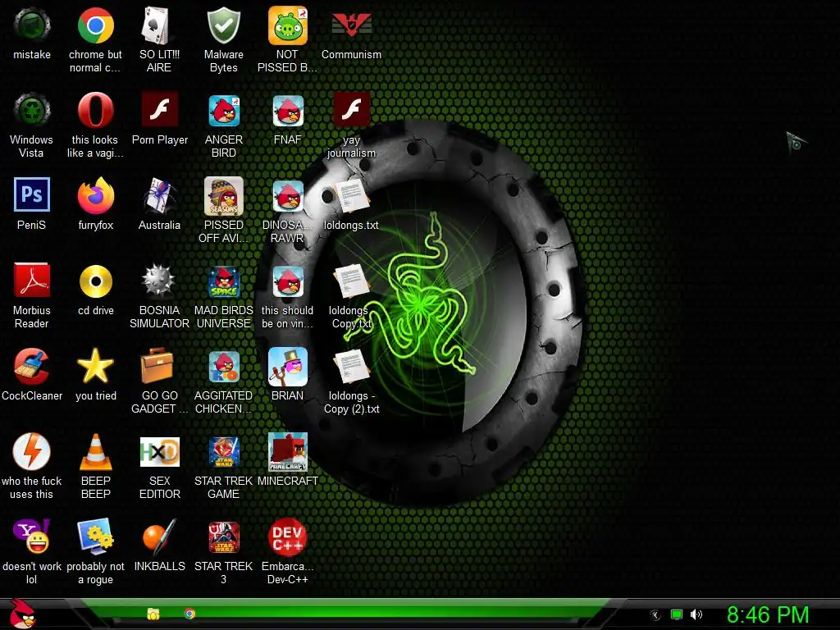The image size is (840, 630).
Task: Select the 'you tried' star icon
Action: coord(95,366)
